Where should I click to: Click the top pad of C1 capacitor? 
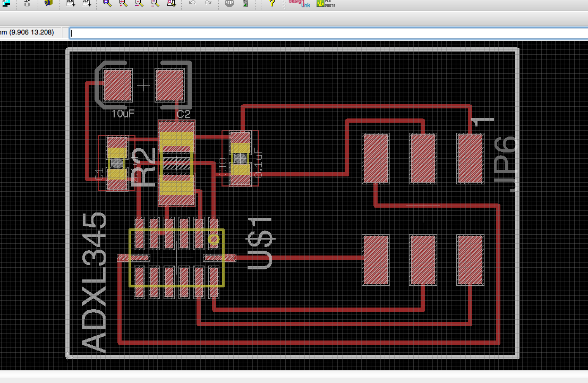click(x=117, y=148)
